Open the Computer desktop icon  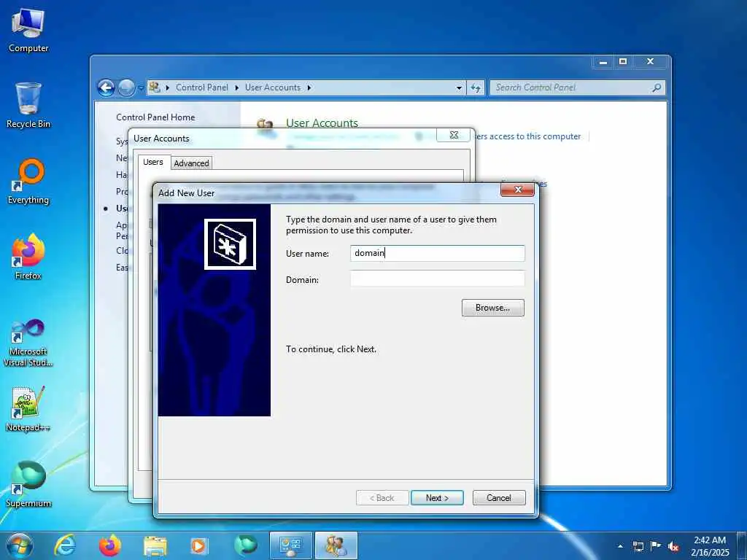point(28,31)
